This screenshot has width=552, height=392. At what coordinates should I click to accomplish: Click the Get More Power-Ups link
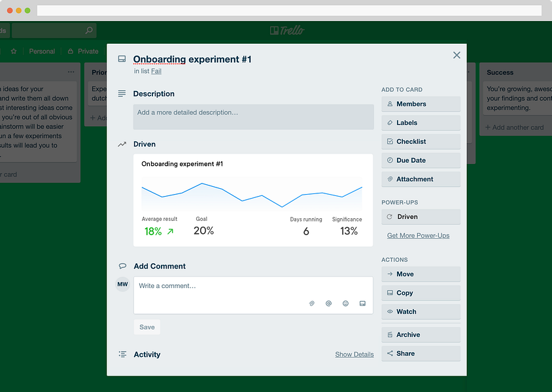point(418,236)
